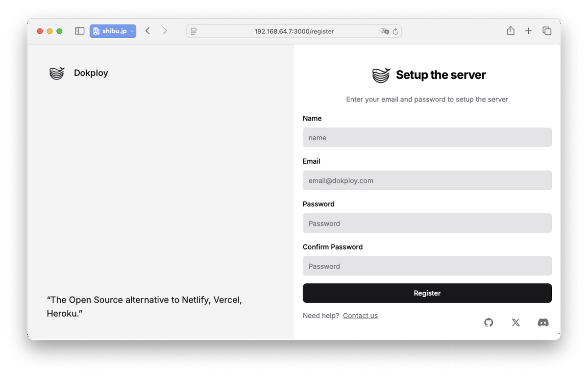The image size is (588, 376).
Task: Reload the current page
Action: pos(395,31)
